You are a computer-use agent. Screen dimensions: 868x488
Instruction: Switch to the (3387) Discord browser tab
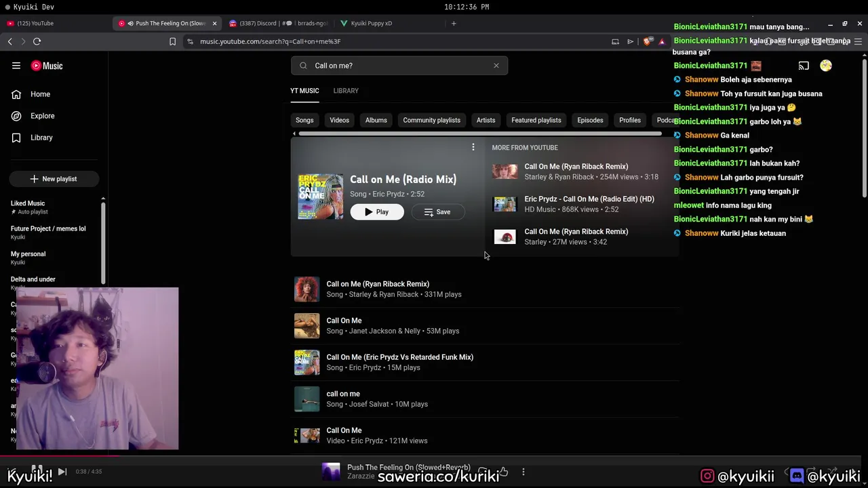click(x=278, y=23)
